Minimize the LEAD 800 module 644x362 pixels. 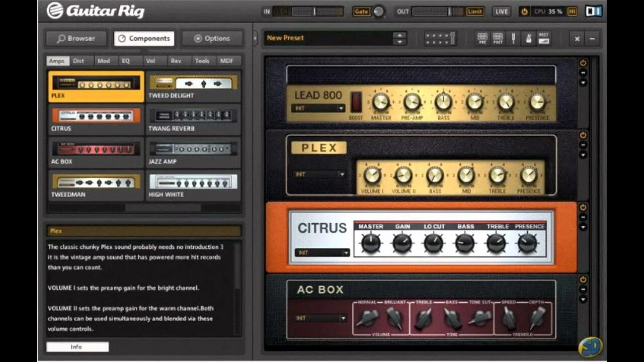coord(583,73)
